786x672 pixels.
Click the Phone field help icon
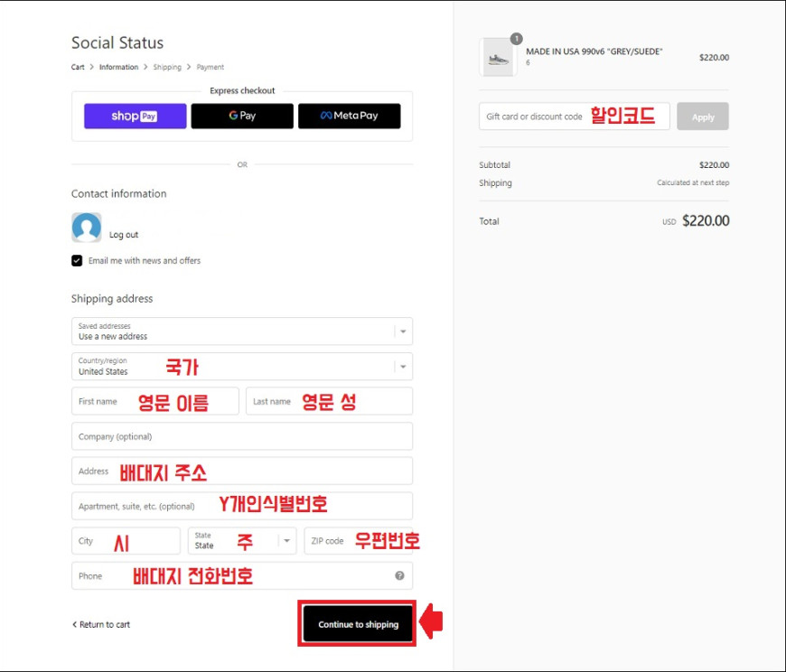(399, 575)
